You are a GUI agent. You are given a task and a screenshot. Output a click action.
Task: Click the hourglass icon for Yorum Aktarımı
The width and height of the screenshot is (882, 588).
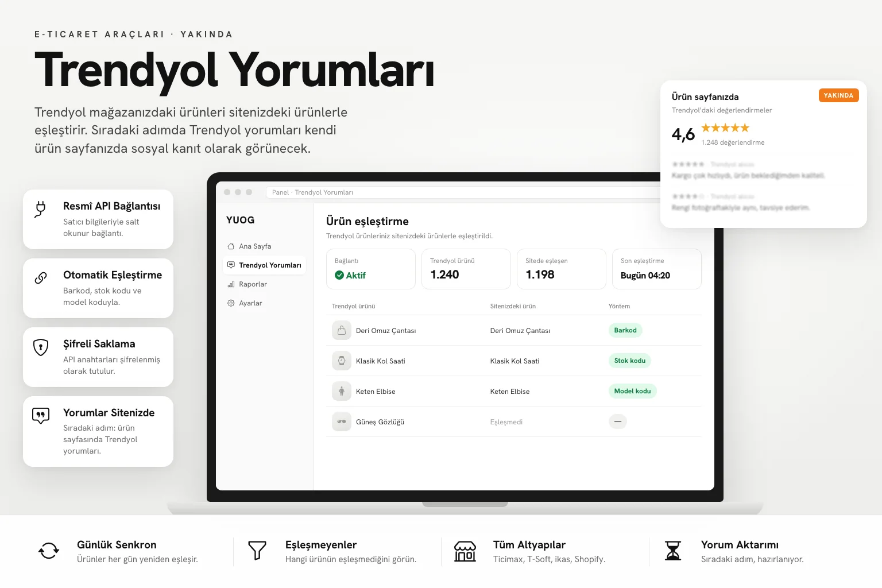(x=673, y=551)
